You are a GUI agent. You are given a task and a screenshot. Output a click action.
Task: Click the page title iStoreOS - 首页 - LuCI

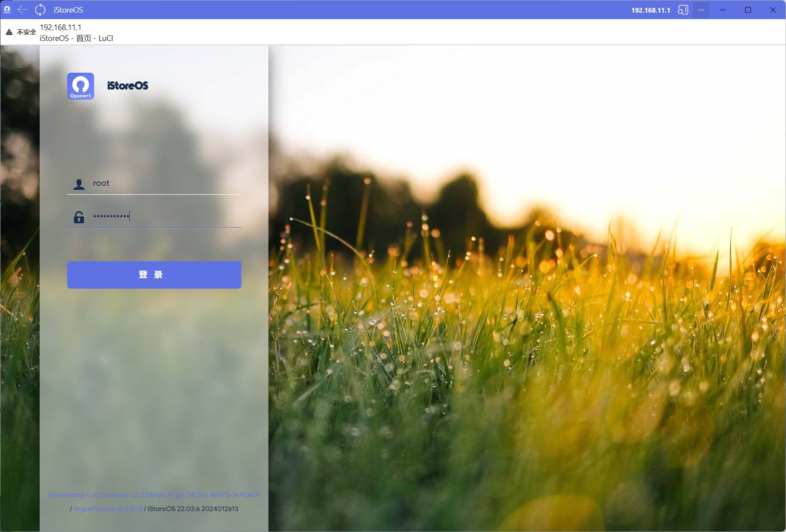[76, 38]
